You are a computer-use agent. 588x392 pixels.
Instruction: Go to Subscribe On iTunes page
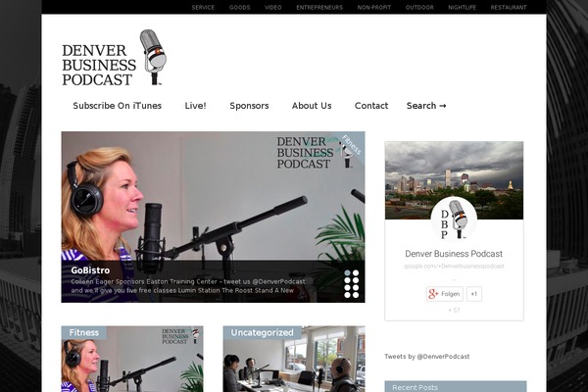point(117,106)
